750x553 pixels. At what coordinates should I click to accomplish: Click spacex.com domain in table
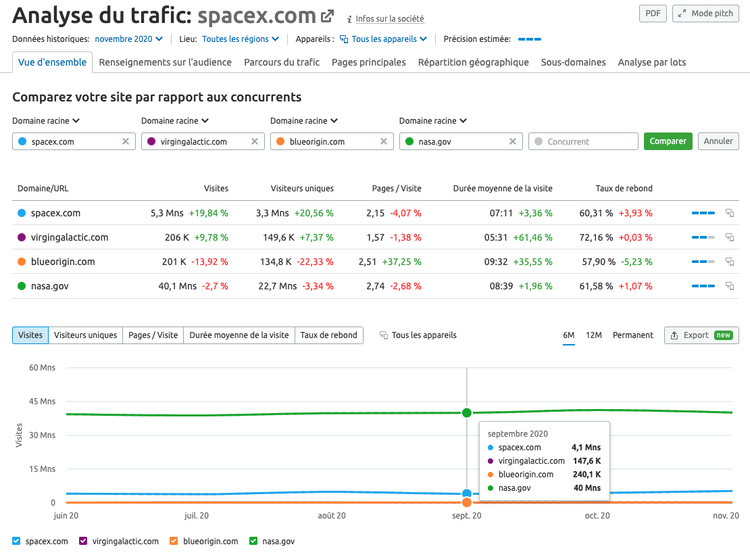(x=55, y=213)
